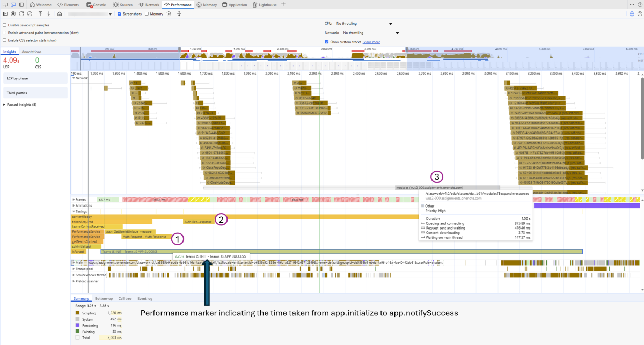Click the download profile icon
The width and height of the screenshot is (644, 345).
click(x=48, y=14)
